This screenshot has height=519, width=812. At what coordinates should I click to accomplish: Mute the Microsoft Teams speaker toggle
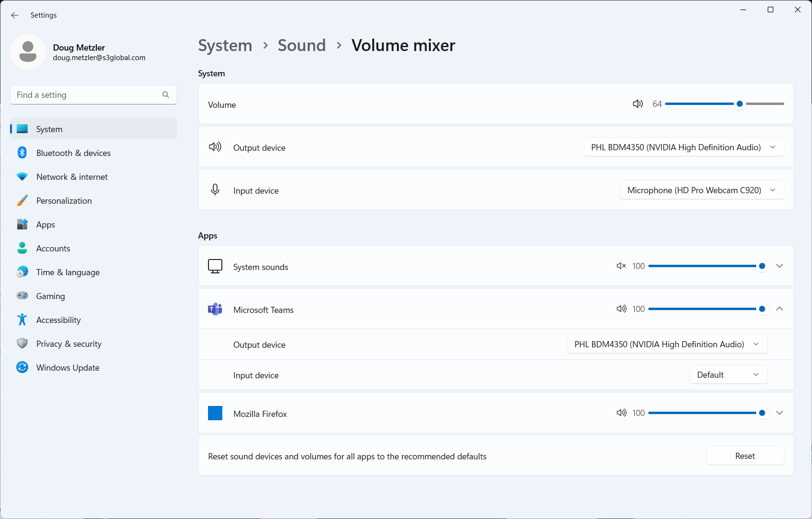pos(621,309)
